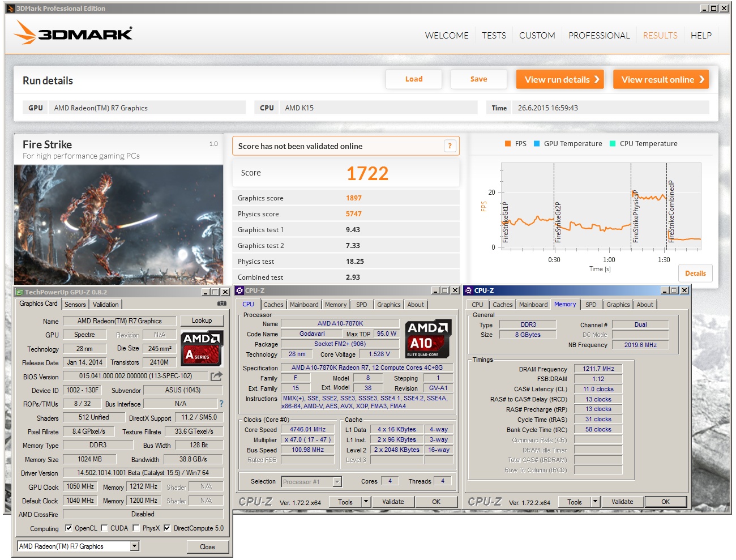This screenshot has width=736, height=560.
Task: Click the Fire Strike preview thumbnail
Action: pos(119,225)
